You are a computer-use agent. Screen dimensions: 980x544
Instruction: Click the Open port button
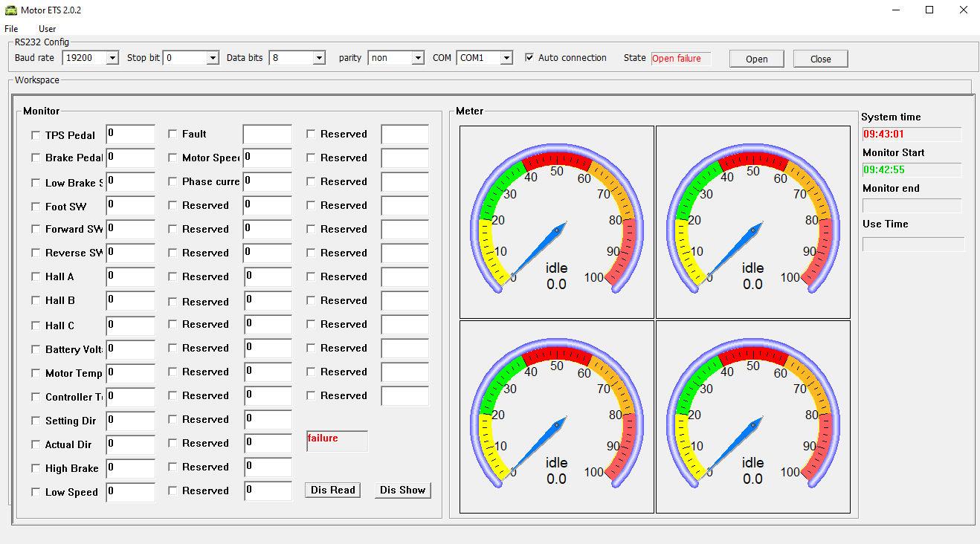(x=756, y=59)
